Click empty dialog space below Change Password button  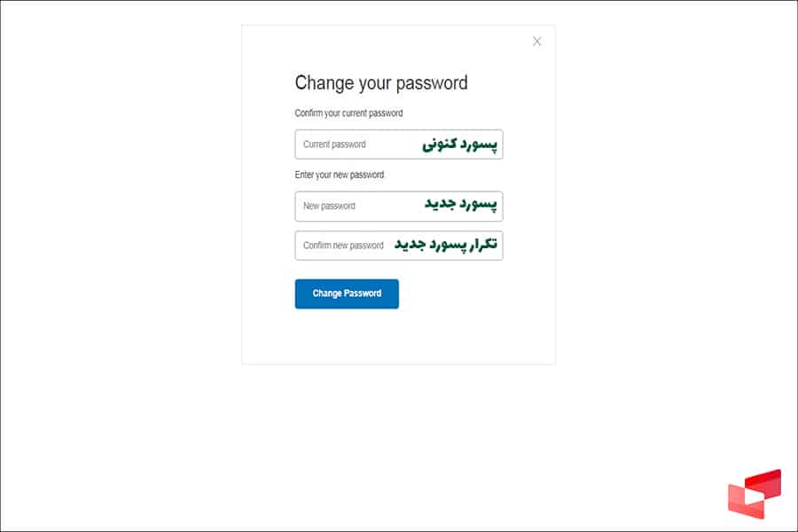click(x=398, y=337)
